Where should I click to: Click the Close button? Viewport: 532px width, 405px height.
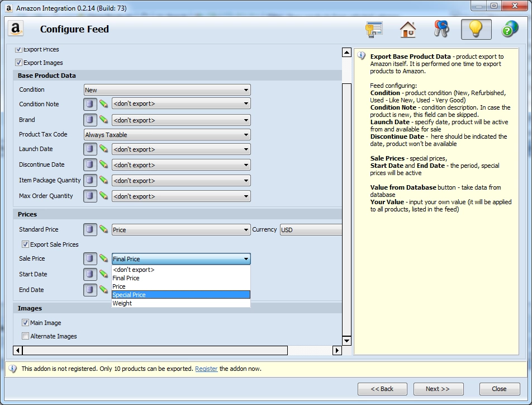pos(500,389)
